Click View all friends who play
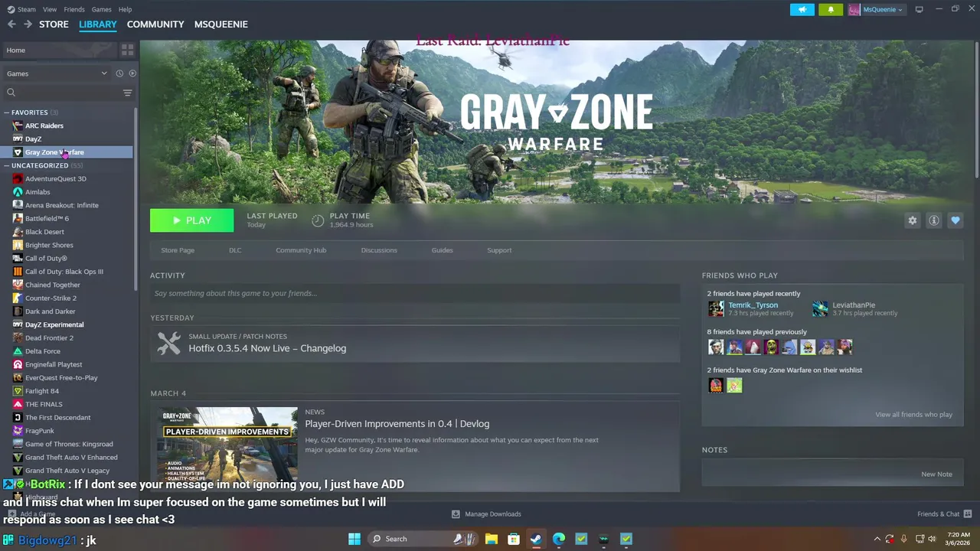 [x=913, y=415]
